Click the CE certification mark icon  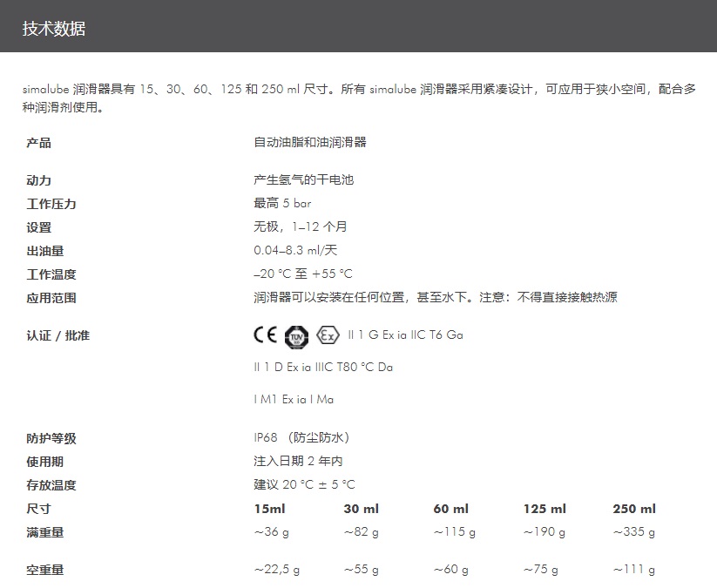[x=265, y=335]
